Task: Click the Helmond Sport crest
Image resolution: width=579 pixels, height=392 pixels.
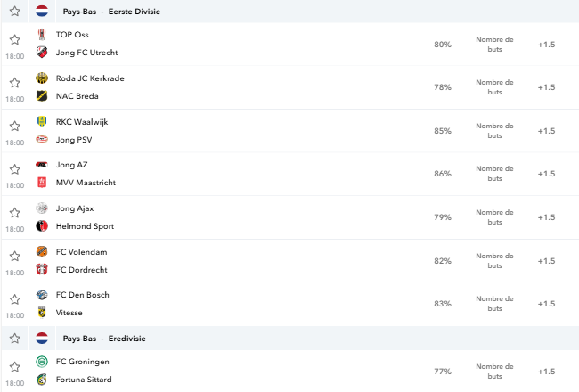Action: [42, 225]
